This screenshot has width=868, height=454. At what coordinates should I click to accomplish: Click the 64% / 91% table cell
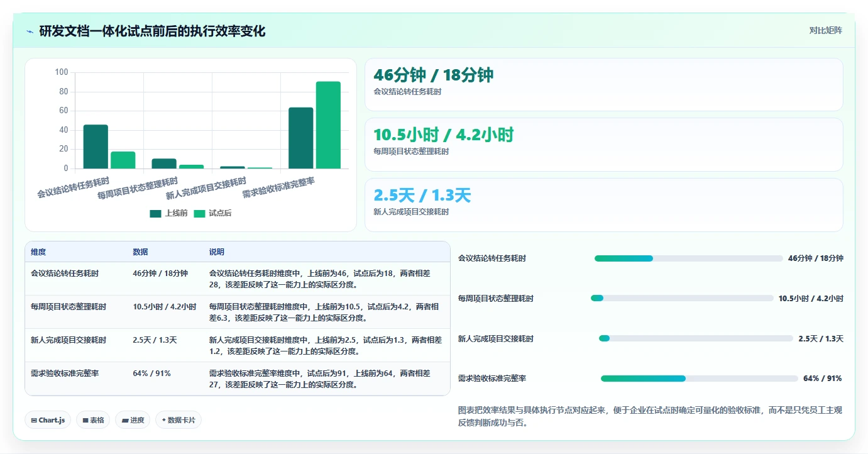[151, 374]
